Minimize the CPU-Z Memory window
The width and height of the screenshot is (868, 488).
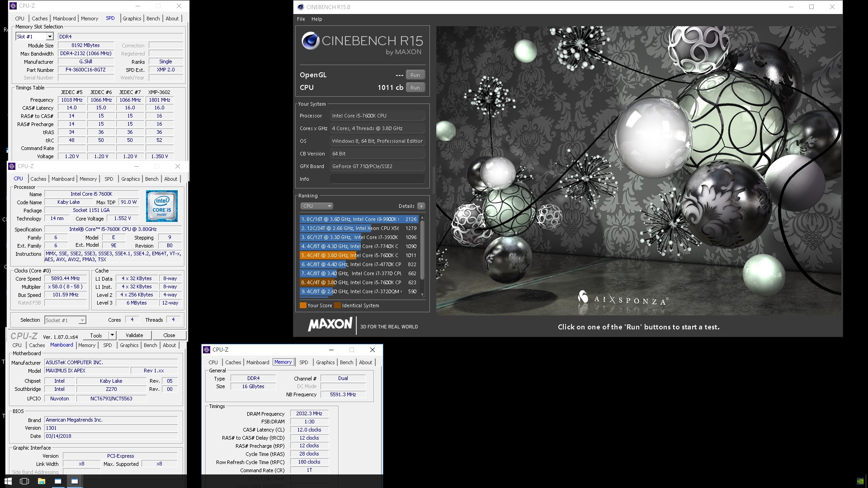pyautogui.click(x=331, y=350)
